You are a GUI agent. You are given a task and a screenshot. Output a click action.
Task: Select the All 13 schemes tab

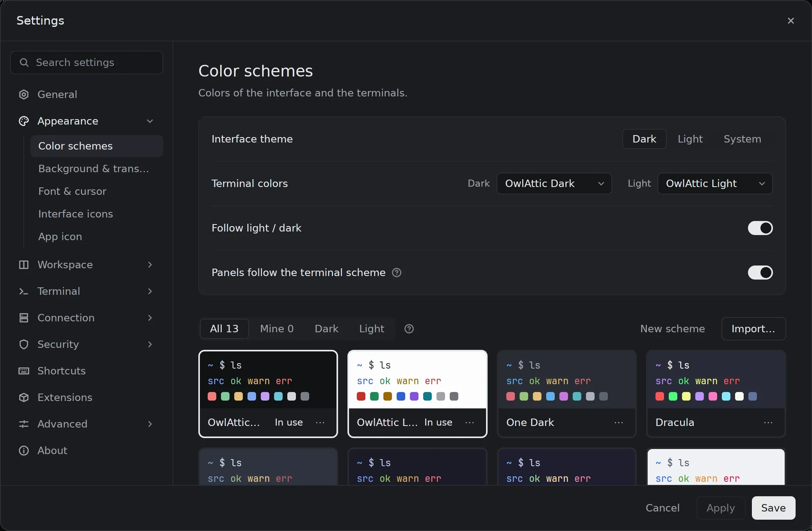[x=224, y=329]
